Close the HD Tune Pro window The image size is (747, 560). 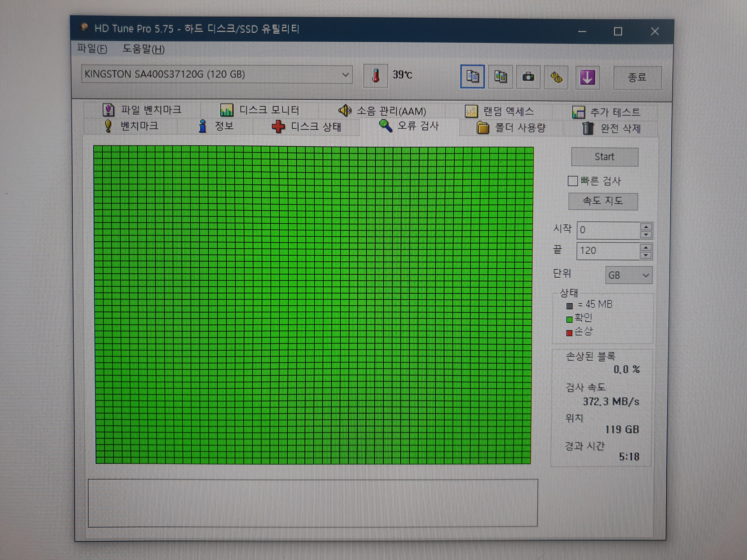(655, 31)
